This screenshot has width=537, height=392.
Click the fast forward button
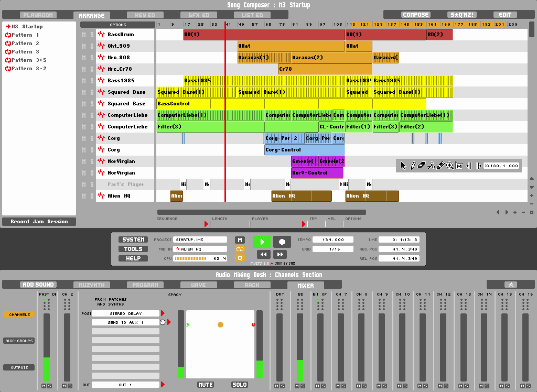pyautogui.click(x=280, y=254)
